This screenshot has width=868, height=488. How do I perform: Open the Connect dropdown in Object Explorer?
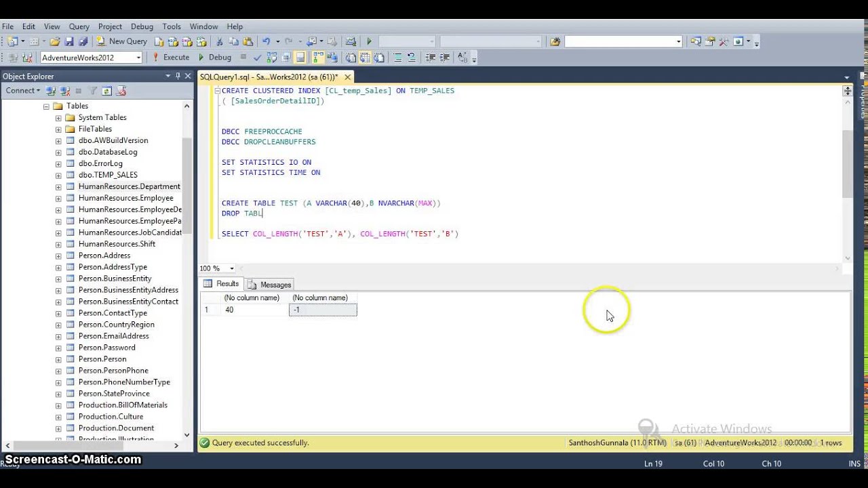click(23, 91)
